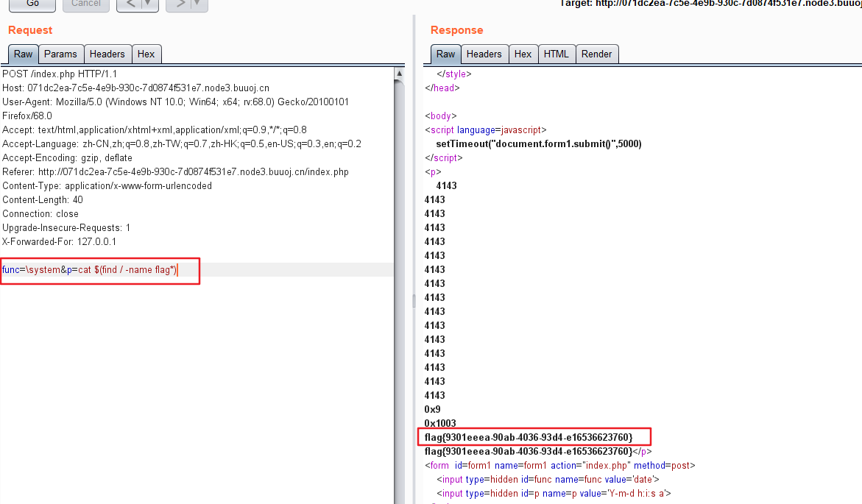Click the Connection: close line
This screenshot has width=862, height=504.
(x=40, y=214)
